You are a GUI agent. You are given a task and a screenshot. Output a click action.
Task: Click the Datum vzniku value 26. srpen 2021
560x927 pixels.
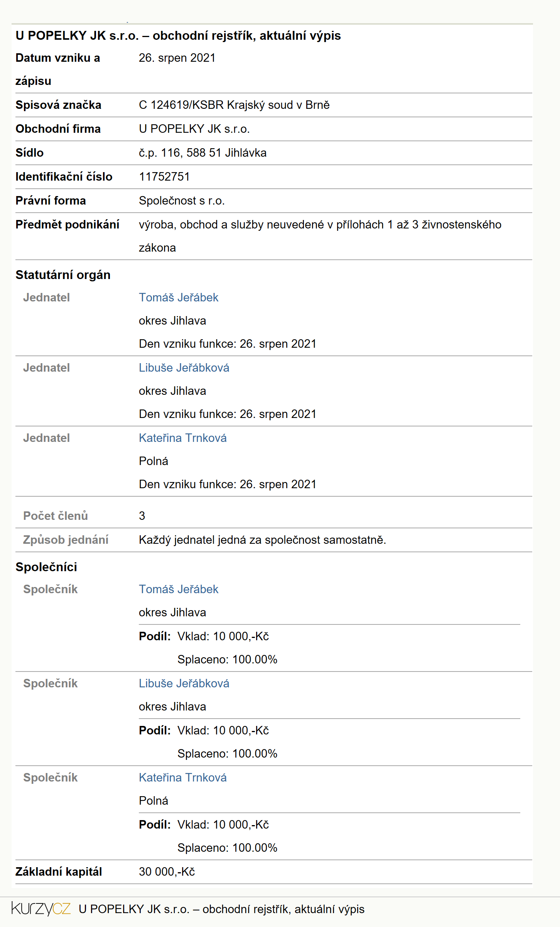(x=177, y=58)
